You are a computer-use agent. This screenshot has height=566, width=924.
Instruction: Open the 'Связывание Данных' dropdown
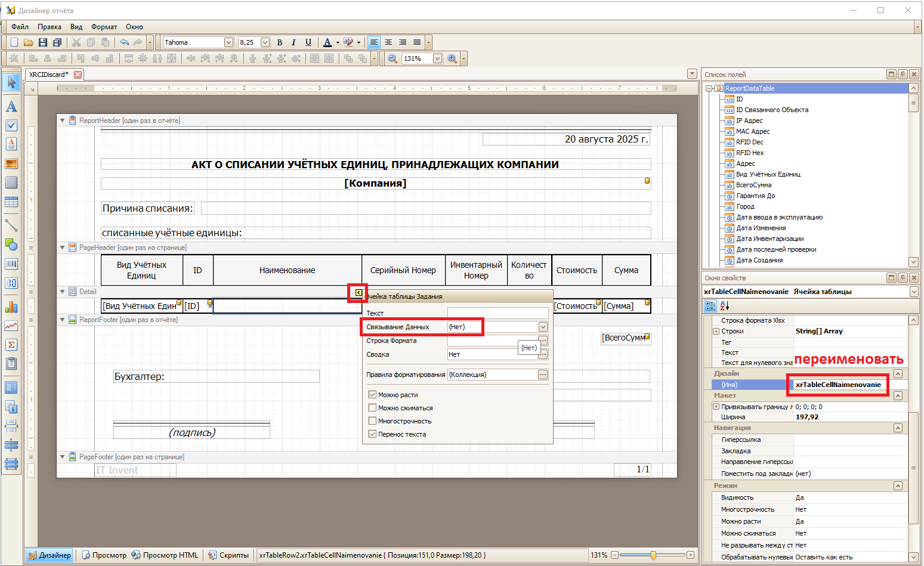(x=543, y=327)
